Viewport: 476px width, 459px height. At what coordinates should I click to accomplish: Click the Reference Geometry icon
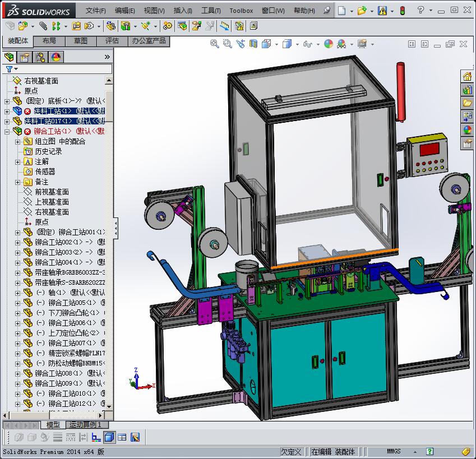tap(146, 26)
